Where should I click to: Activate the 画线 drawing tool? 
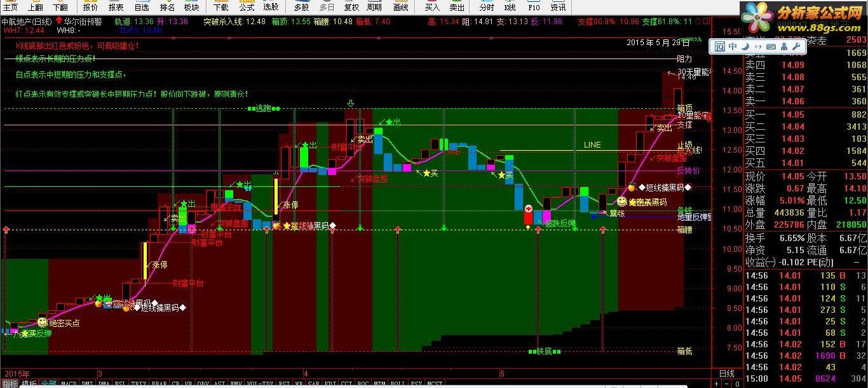(x=400, y=8)
